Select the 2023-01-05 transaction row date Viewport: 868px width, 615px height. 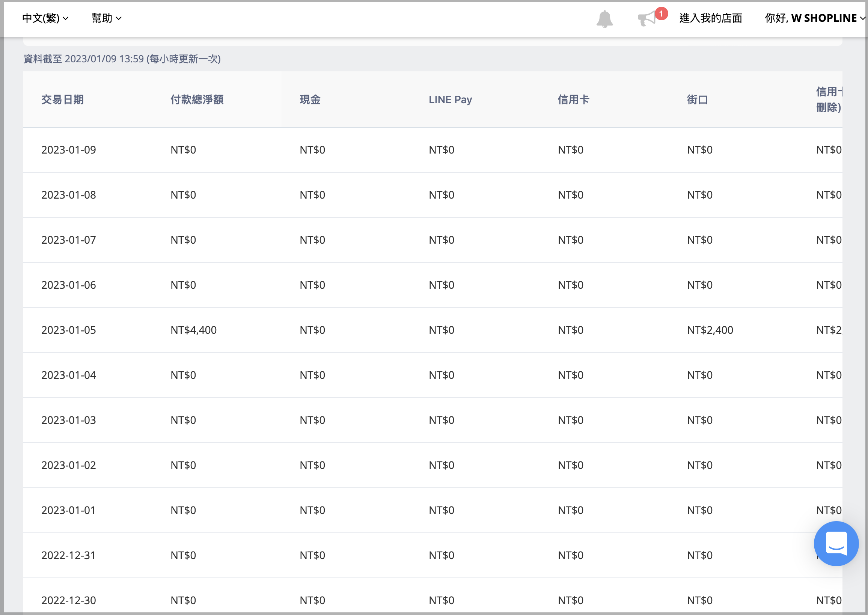[x=69, y=330]
